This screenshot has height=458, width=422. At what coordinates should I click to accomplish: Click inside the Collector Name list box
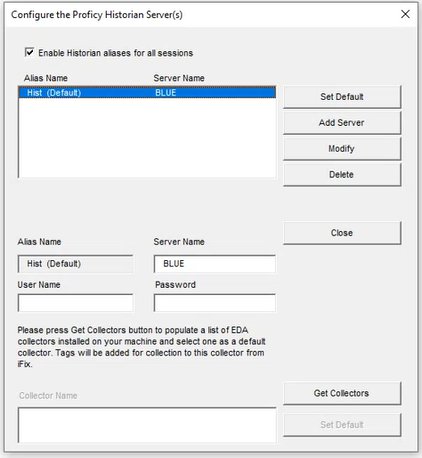pyautogui.click(x=147, y=425)
